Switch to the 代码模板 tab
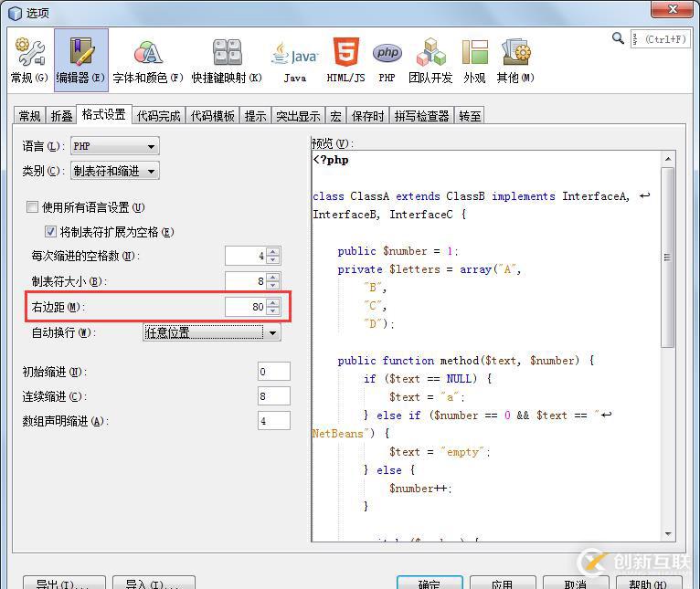The height and width of the screenshot is (589, 700). coord(213,117)
